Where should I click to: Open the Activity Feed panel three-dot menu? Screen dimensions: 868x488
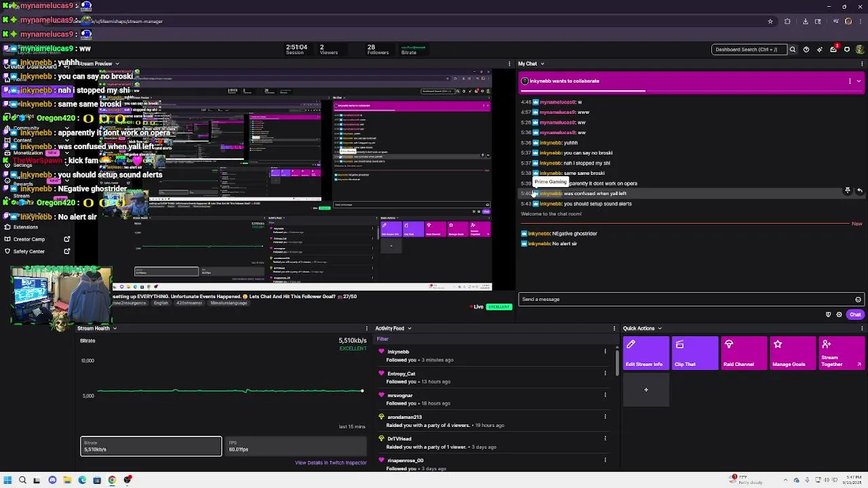(x=614, y=329)
